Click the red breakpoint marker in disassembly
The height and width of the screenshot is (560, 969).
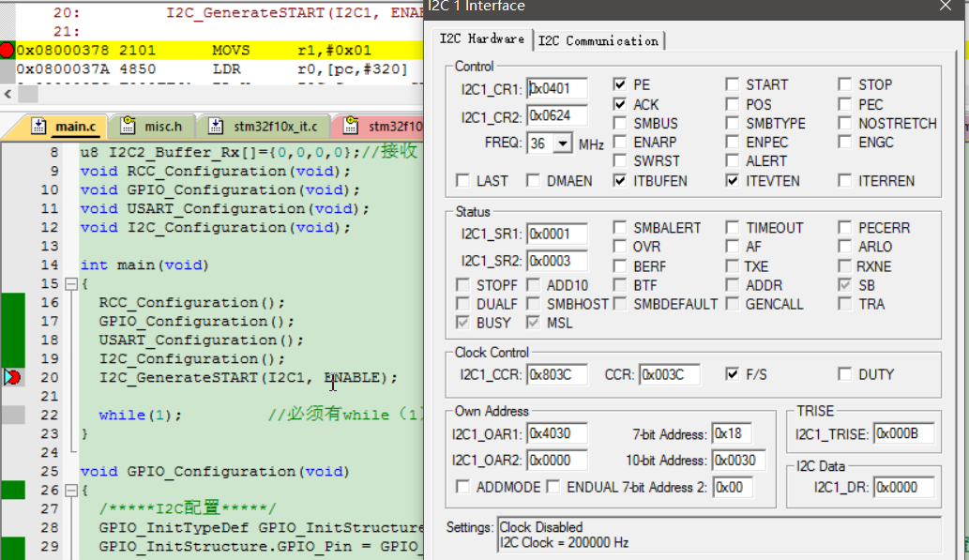(x=7, y=50)
